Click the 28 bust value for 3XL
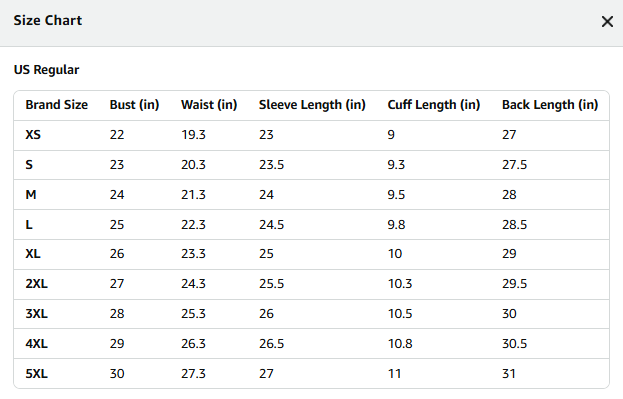 point(117,314)
